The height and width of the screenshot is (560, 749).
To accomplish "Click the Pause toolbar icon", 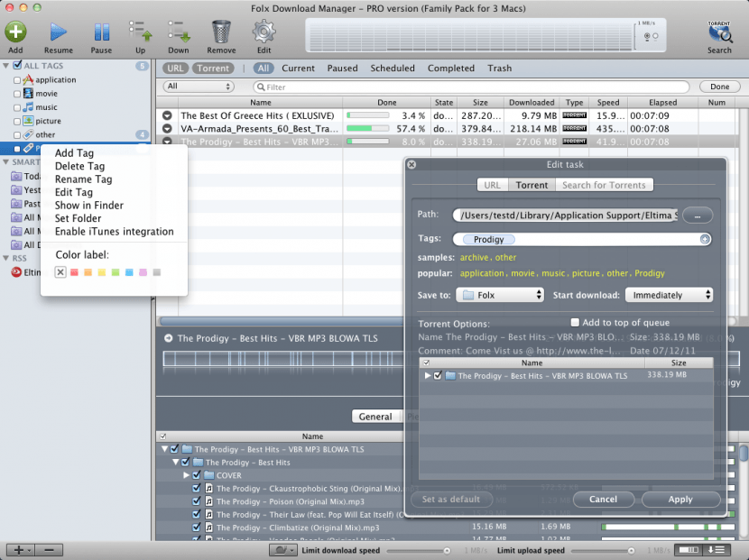I will pyautogui.click(x=101, y=32).
